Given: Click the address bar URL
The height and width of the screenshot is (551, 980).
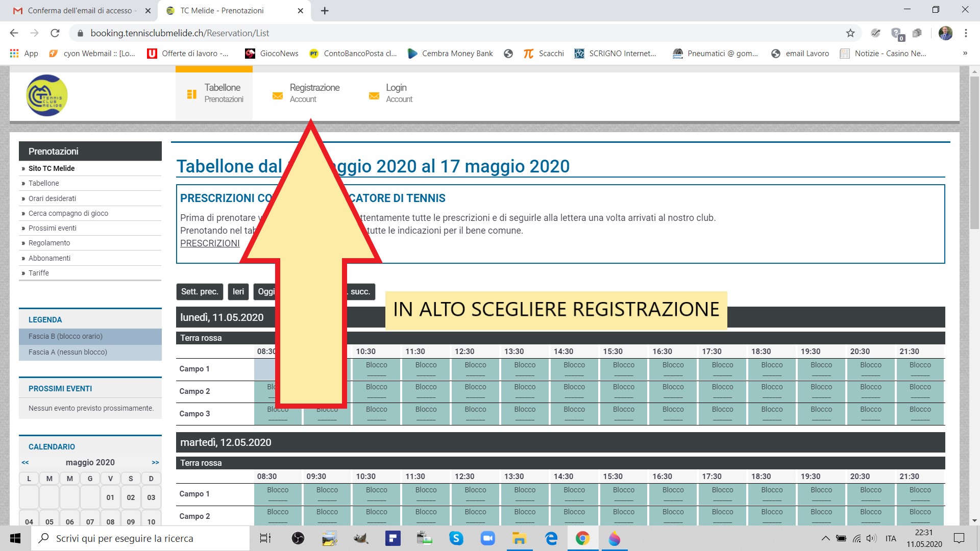Looking at the screenshot, I should [180, 33].
